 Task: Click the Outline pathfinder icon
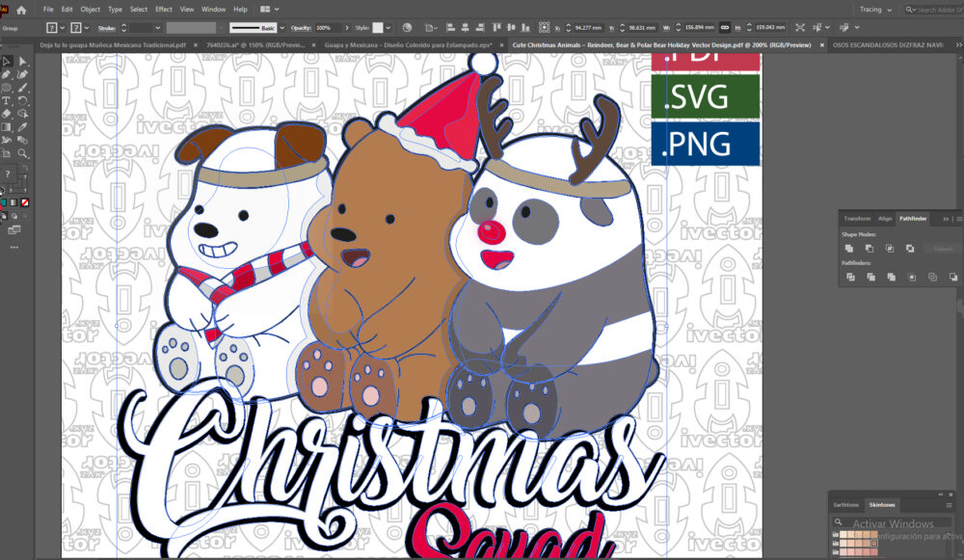(932, 278)
